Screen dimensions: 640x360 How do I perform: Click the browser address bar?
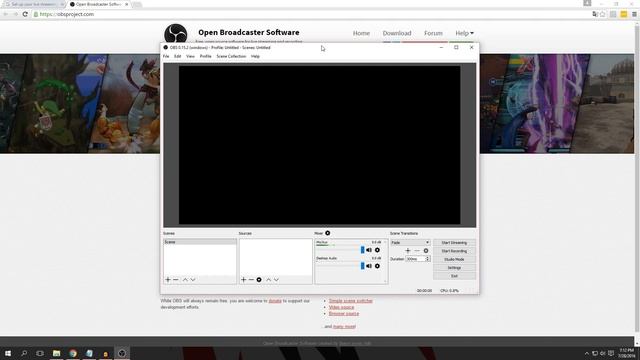point(310,14)
